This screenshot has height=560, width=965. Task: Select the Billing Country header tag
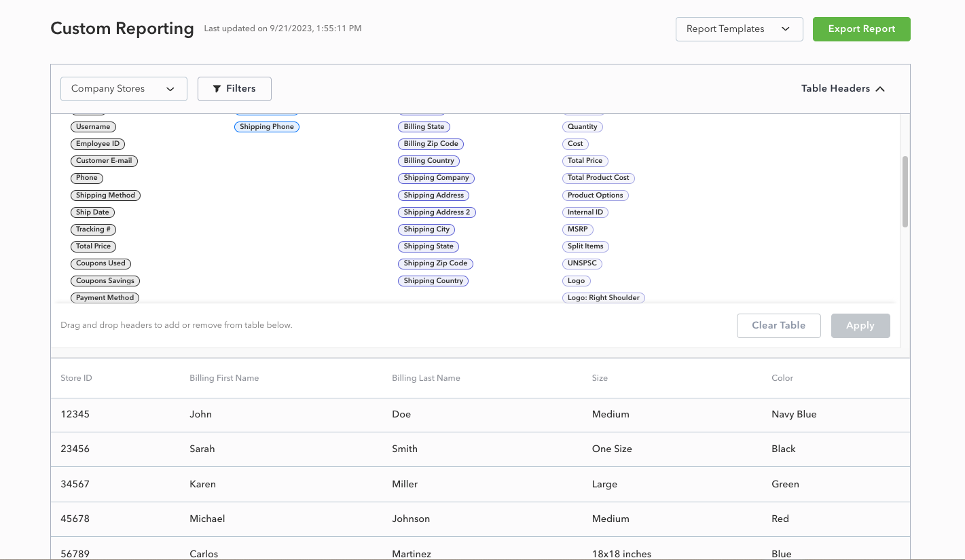coord(429,161)
